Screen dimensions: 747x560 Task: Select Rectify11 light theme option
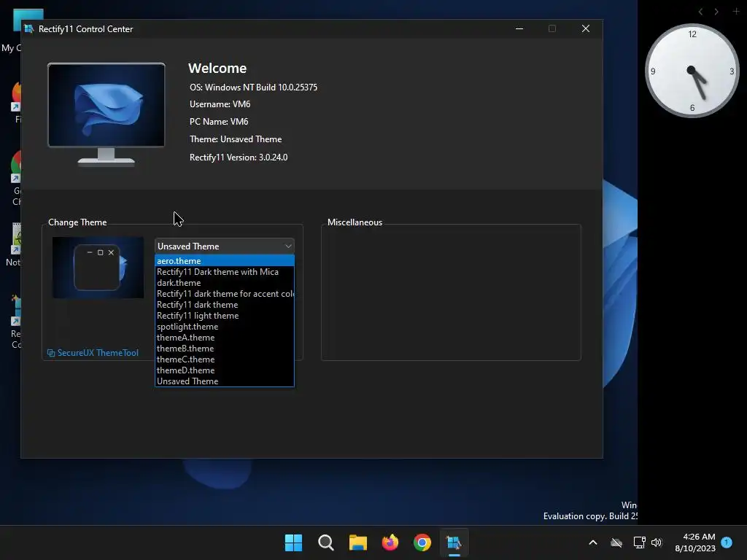click(x=225, y=316)
